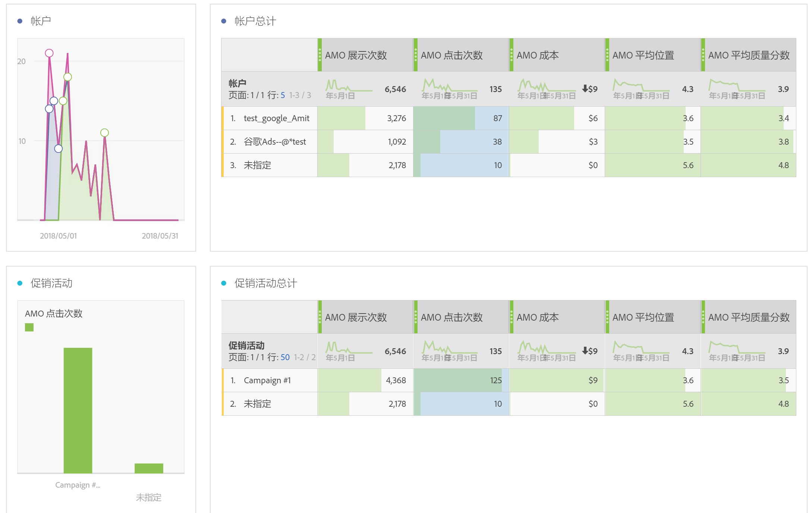Click the AMO 展示次数 sparkline in the 帐户总计 table
Screen dimensions: 812x513
[349, 86]
